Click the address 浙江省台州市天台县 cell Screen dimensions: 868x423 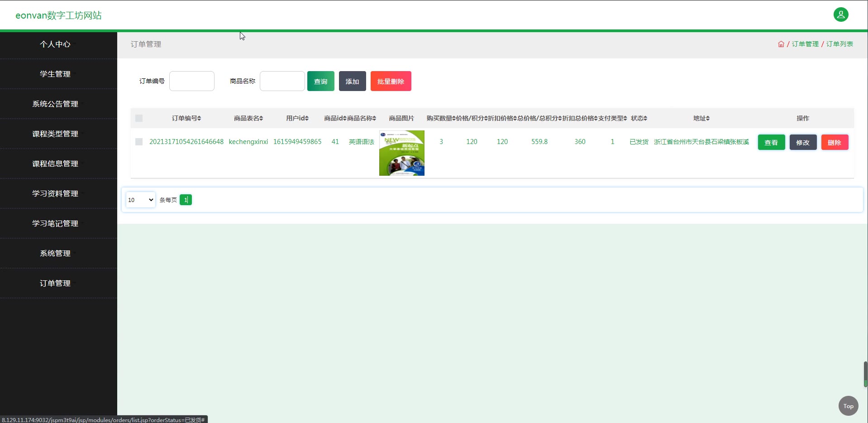point(701,142)
